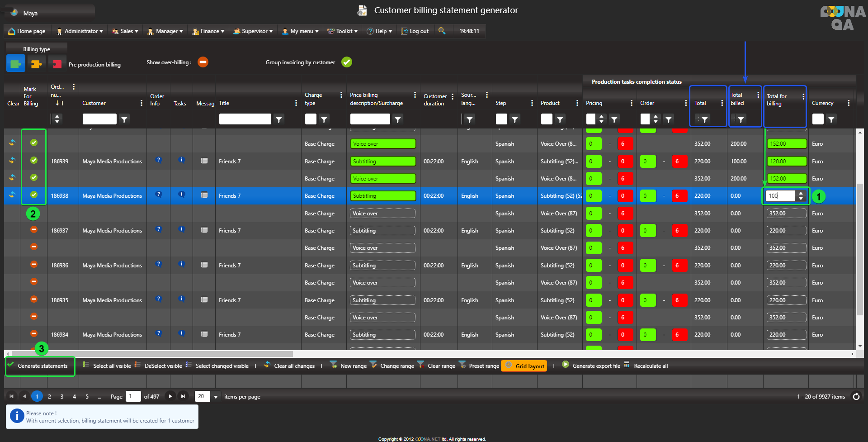
Task: Open tasks info icon for order 186937
Action: (181, 229)
